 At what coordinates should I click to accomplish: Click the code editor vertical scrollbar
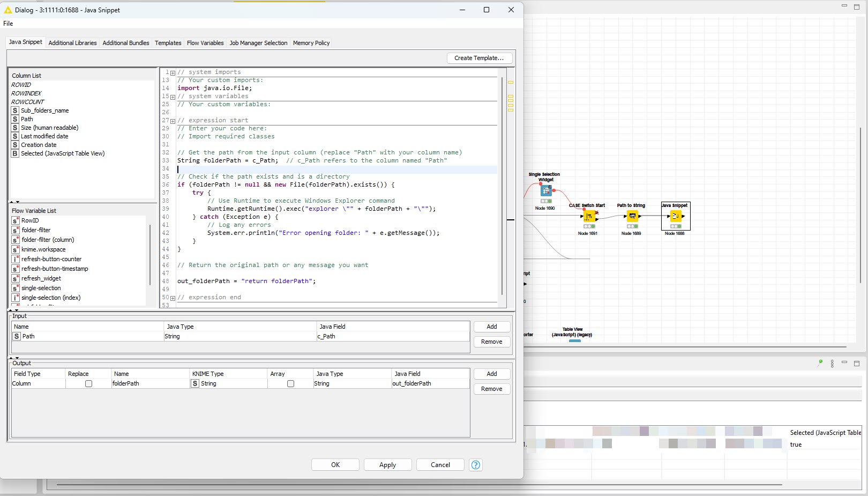502,185
